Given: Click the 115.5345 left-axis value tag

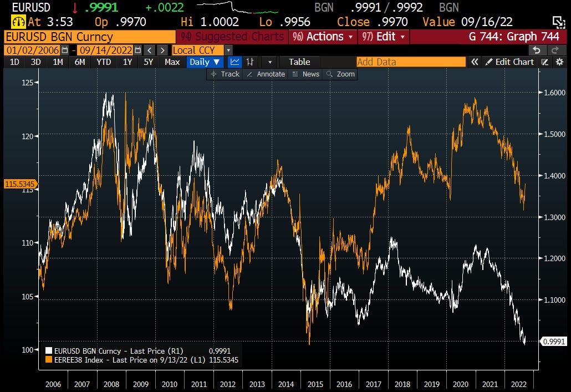Looking at the screenshot, I should pyautogui.click(x=21, y=184).
